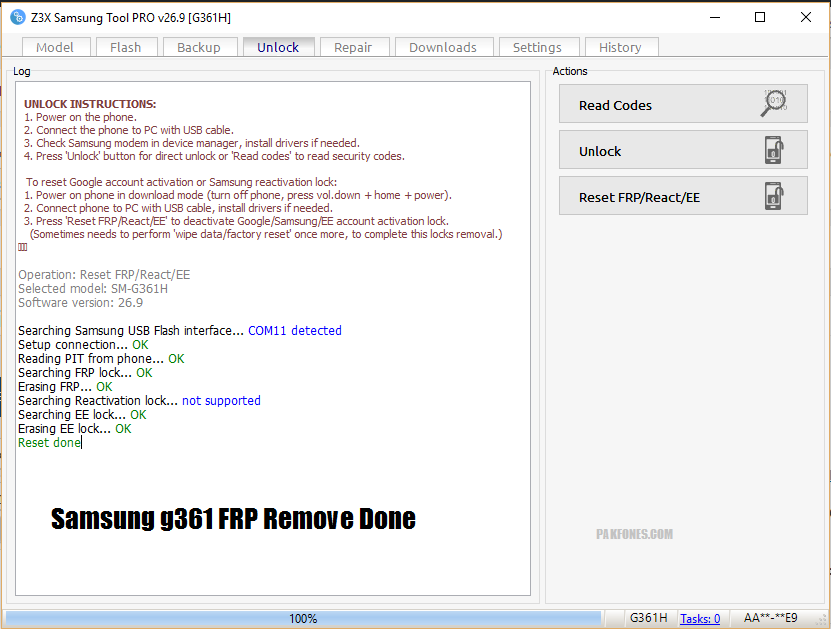Click the 'not supported' log text
The height and width of the screenshot is (629, 831).
222,401
